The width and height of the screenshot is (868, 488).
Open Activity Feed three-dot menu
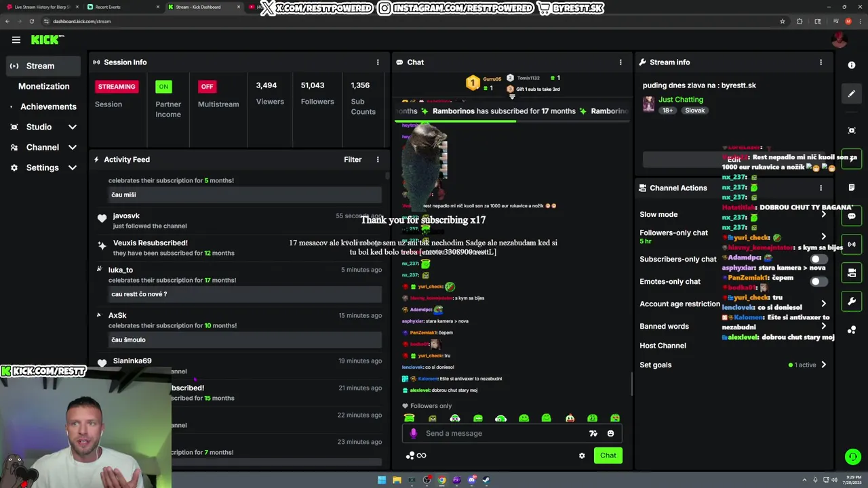click(378, 160)
